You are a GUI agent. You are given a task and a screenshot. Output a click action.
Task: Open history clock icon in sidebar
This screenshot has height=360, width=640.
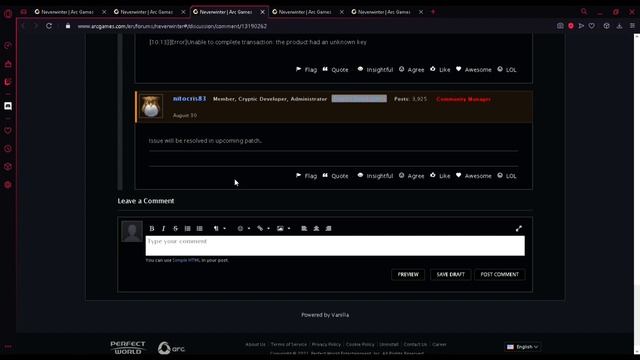click(8, 149)
